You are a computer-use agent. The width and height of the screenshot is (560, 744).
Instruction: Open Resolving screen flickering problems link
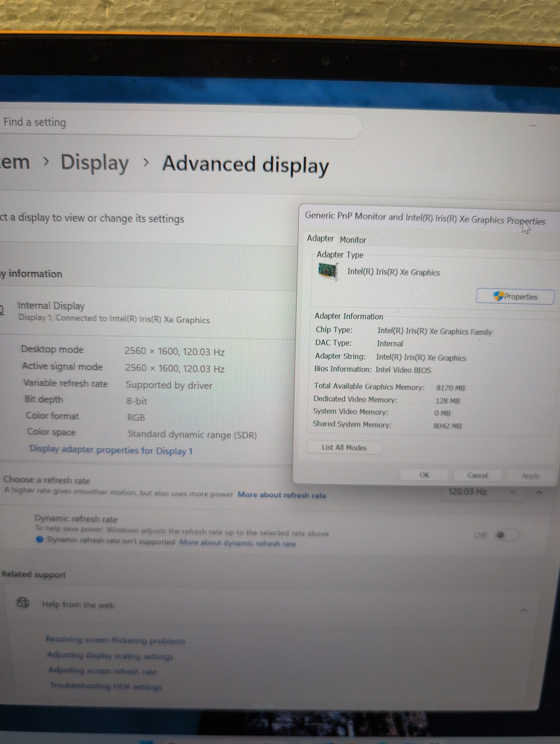[x=116, y=640]
